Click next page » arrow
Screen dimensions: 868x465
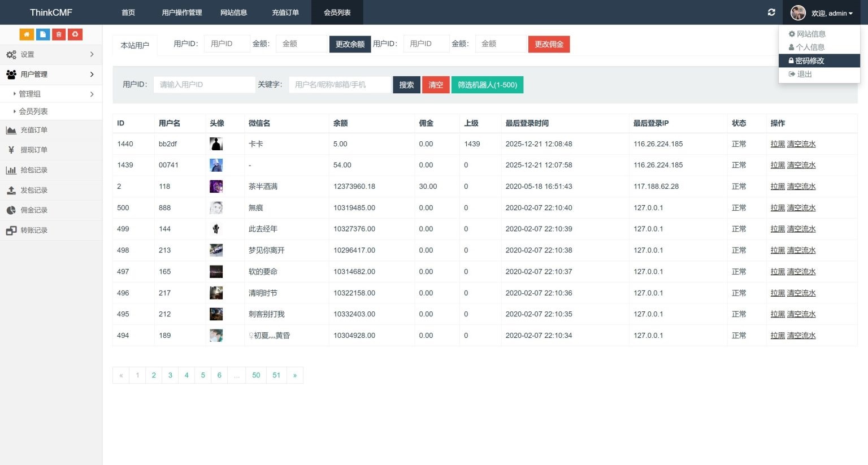294,375
